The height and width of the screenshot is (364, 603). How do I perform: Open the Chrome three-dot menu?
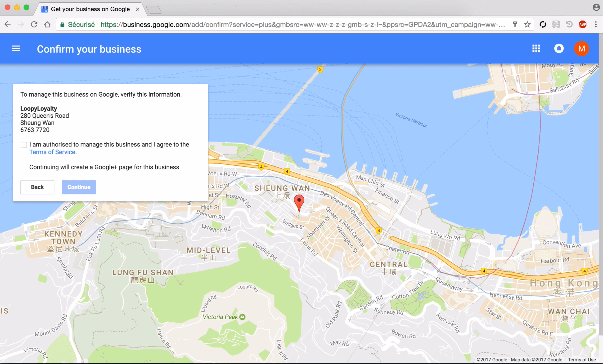click(596, 24)
